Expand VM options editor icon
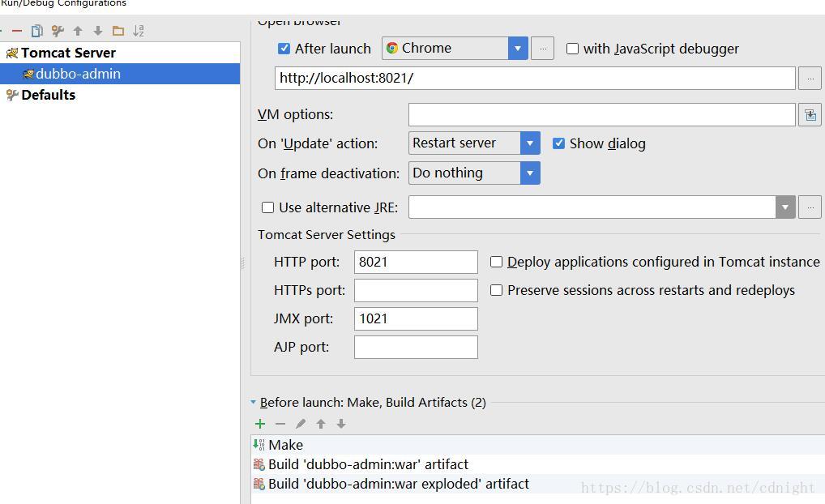 (810, 115)
